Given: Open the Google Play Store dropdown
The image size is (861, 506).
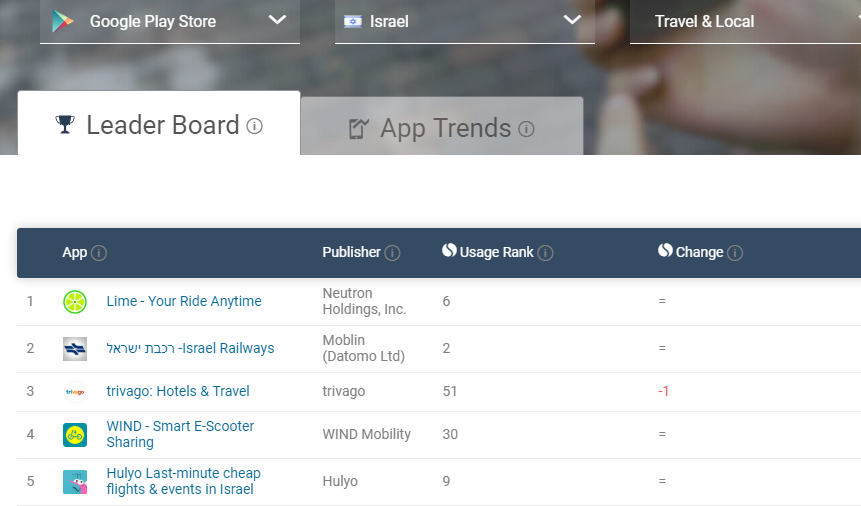Looking at the screenshot, I should click(x=170, y=21).
